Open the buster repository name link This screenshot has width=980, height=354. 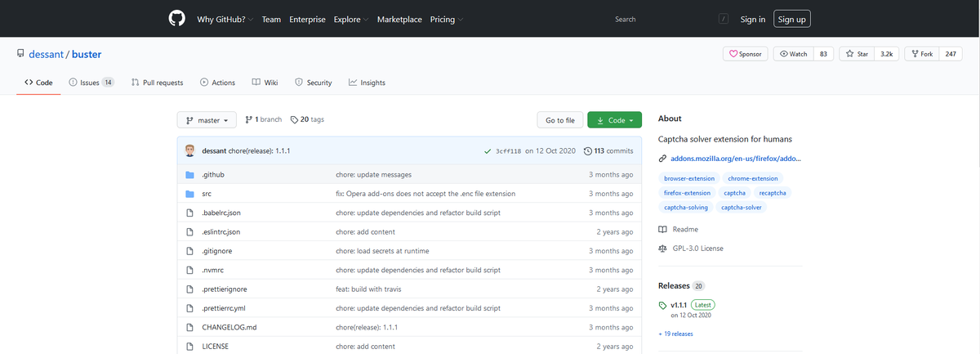tap(87, 55)
